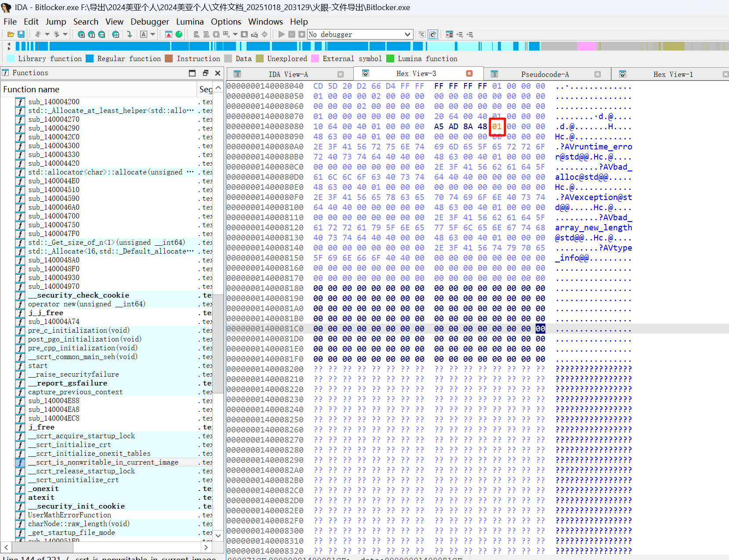Viewport: 729px width, 560px height.
Task: Open the back navigation history dropdown arrow
Action: (x=47, y=34)
